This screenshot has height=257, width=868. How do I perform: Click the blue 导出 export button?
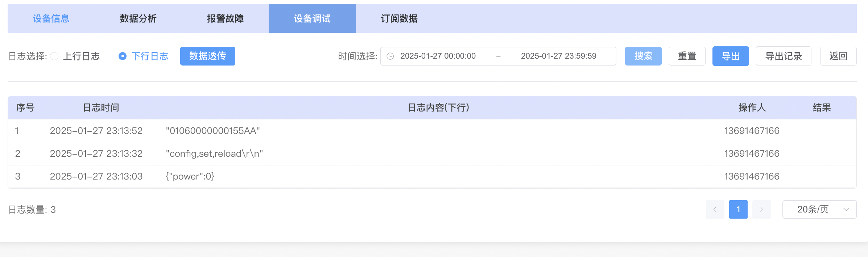[731, 56]
